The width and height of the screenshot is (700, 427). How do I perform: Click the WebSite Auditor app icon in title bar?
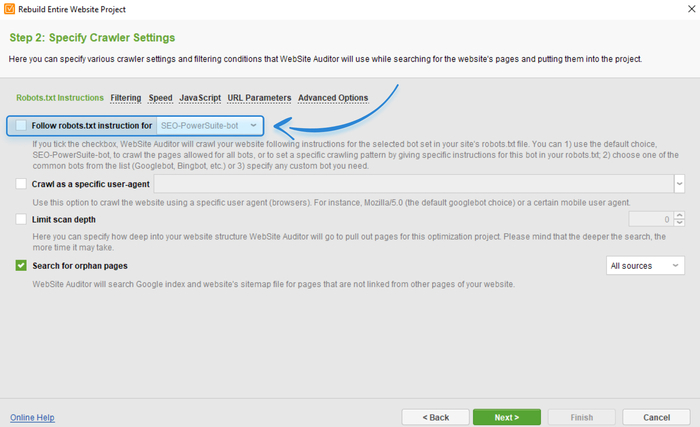point(10,10)
